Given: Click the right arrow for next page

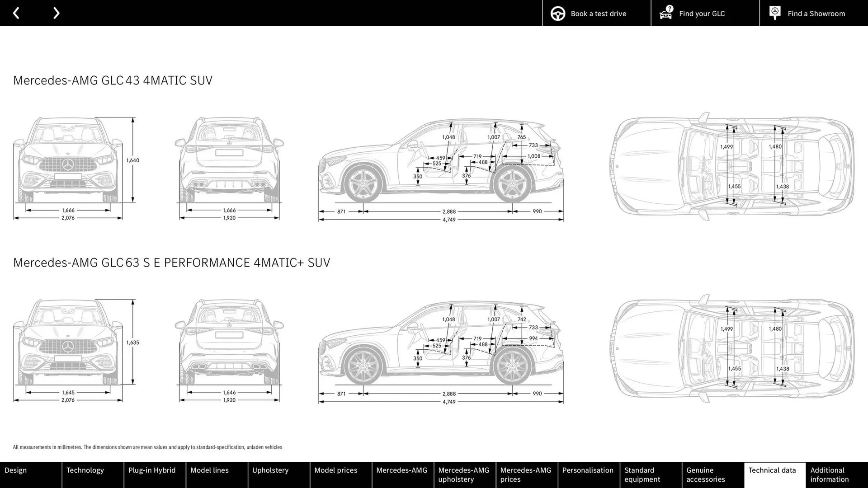Looking at the screenshot, I should [x=56, y=13].
